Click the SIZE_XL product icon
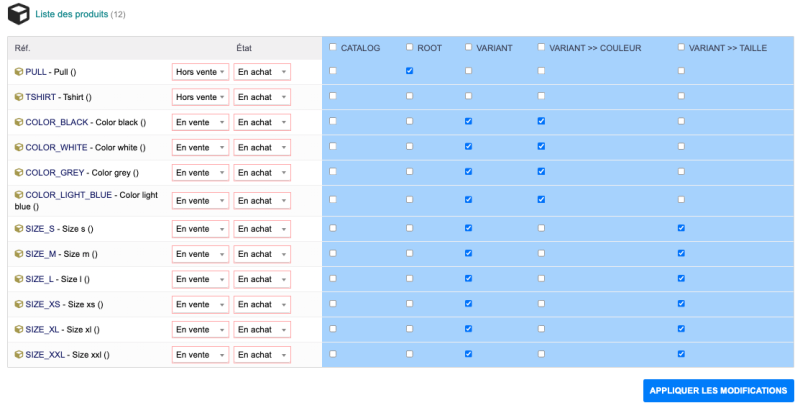 19,329
